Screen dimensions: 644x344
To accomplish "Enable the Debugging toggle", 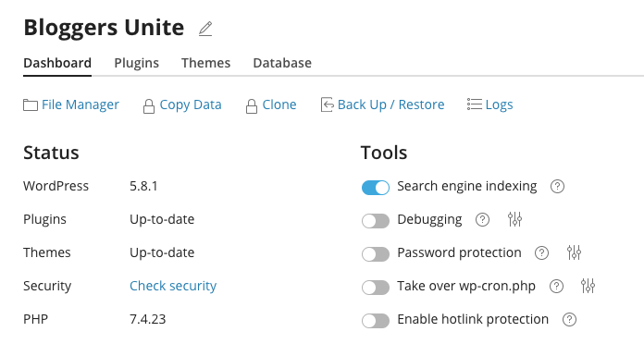I will (376, 221).
